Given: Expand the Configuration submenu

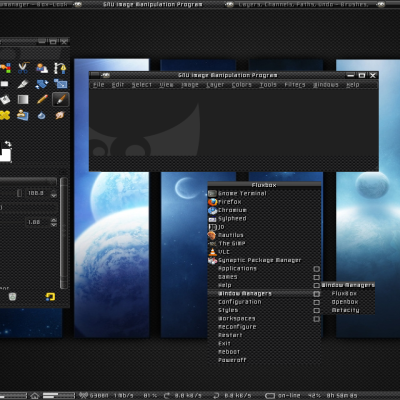Looking at the screenshot, I should pyautogui.click(x=264, y=302).
